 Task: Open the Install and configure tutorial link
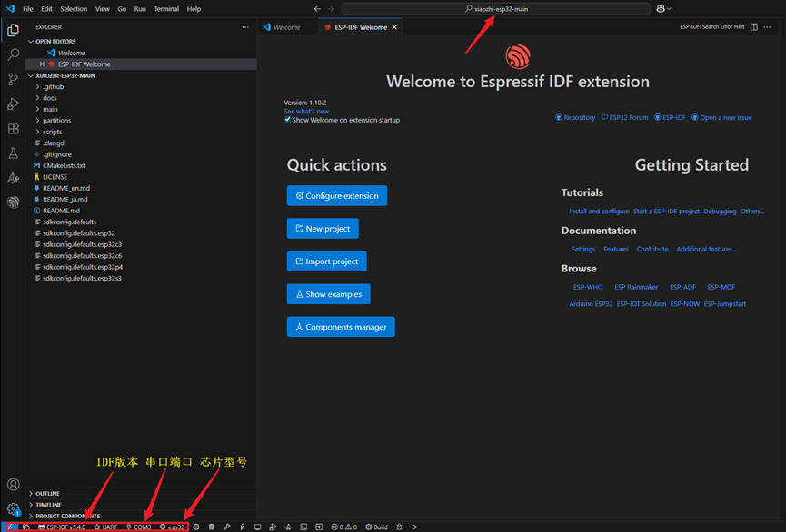pos(599,211)
